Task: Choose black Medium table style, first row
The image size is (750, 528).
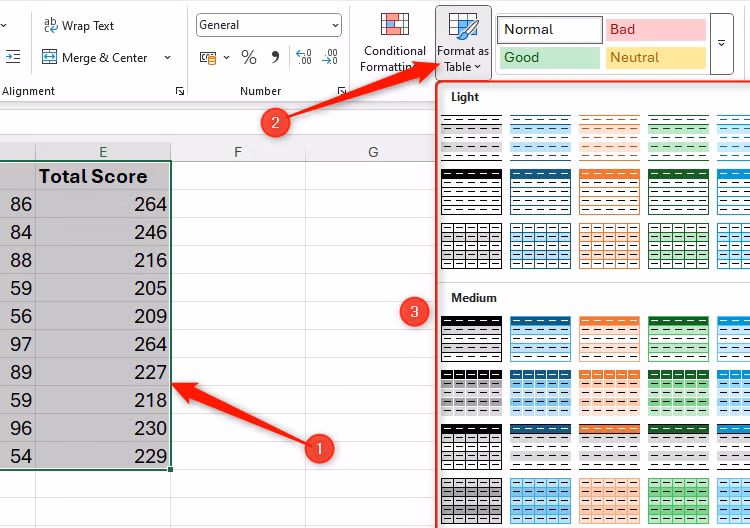Action: (471, 339)
